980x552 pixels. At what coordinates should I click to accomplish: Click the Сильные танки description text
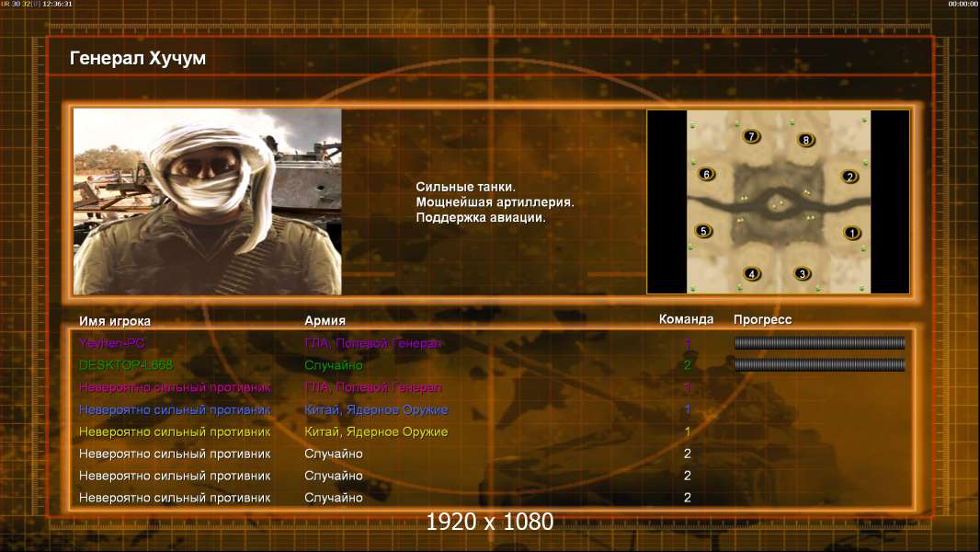465,186
